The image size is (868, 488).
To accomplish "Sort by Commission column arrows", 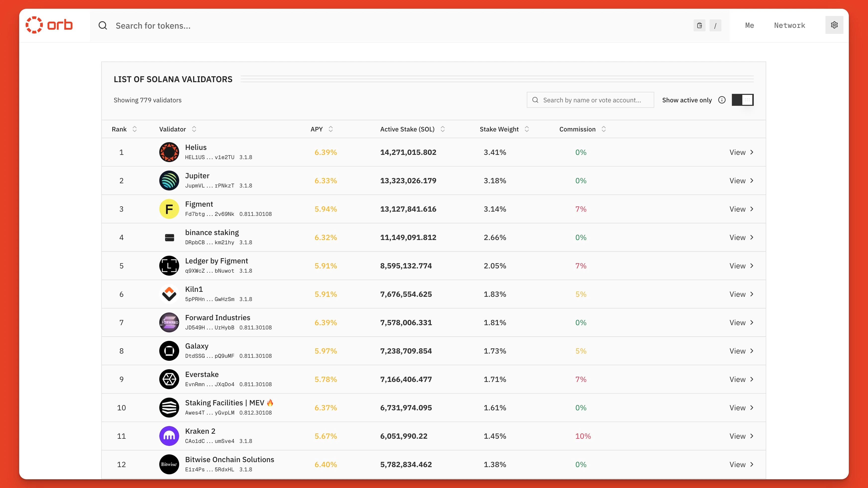I will pyautogui.click(x=603, y=129).
